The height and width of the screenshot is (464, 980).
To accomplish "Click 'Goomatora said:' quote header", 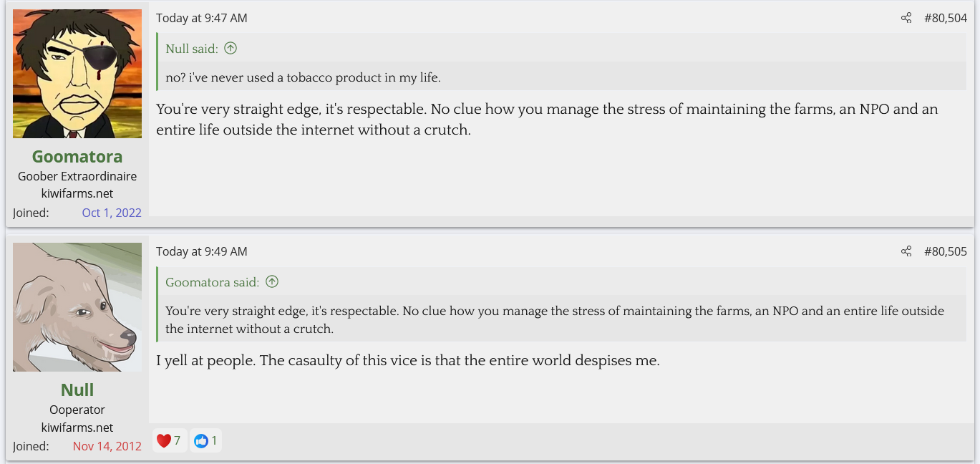I will [213, 282].
